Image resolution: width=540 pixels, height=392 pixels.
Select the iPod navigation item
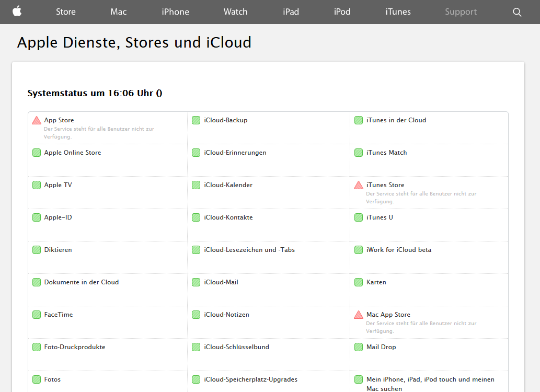pyautogui.click(x=342, y=11)
